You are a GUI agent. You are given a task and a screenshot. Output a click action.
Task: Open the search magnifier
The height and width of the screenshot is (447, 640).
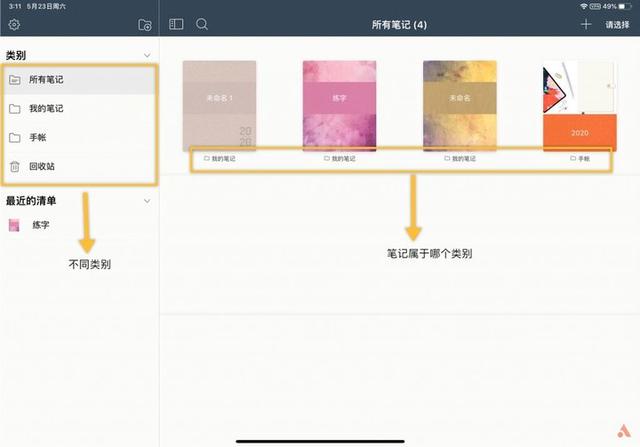coord(202,24)
